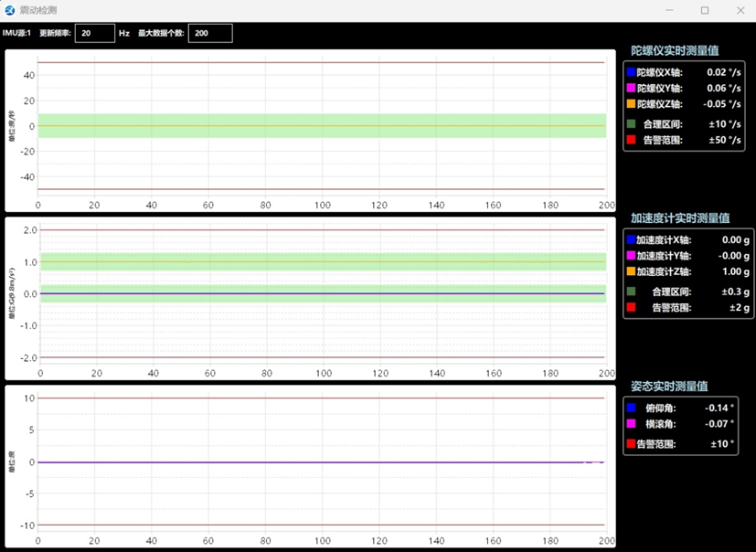Minimize the 震动检测 window
The image size is (756, 552).
tap(669, 10)
